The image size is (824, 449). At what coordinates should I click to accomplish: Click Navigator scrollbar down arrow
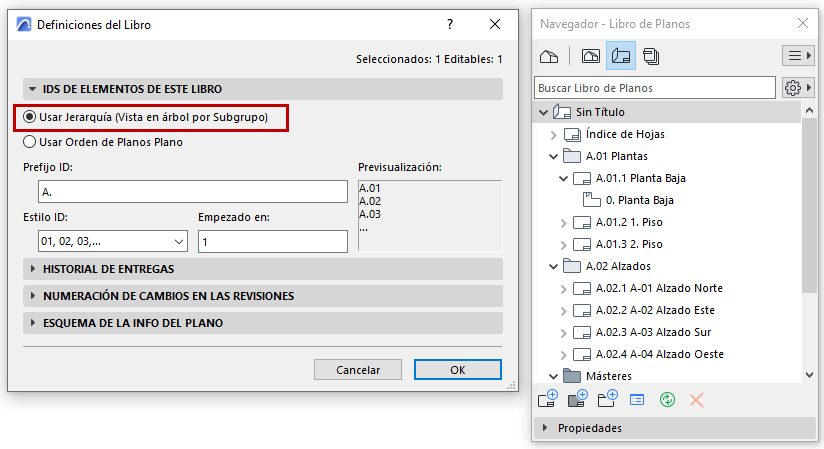click(809, 375)
